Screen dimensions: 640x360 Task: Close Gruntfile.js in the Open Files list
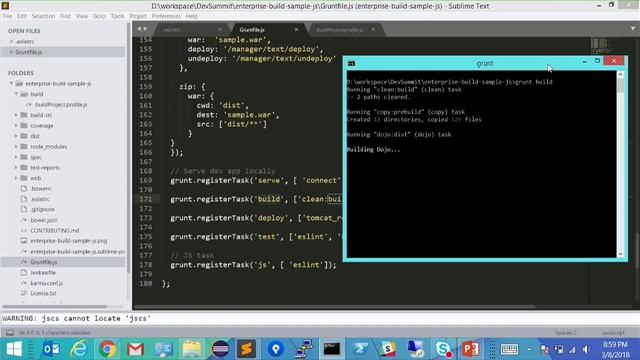click(x=11, y=52)
